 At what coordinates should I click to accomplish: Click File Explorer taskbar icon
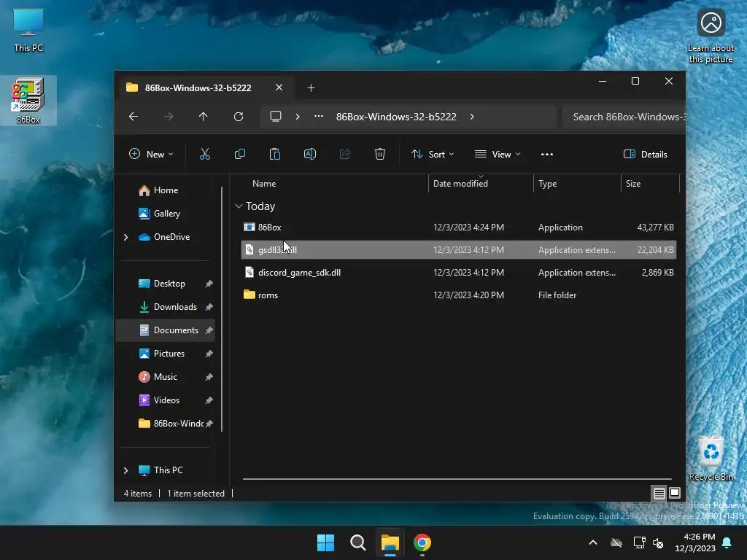(390, 542)
